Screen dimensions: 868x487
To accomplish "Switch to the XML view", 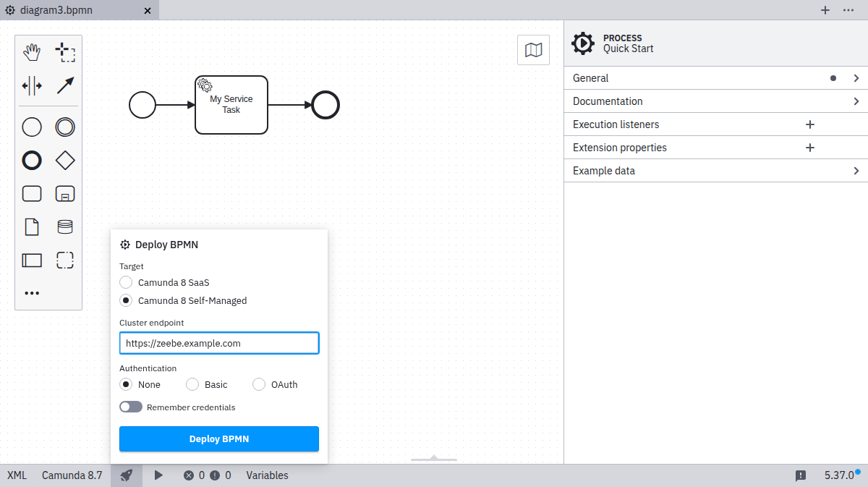I will [16, 475].
